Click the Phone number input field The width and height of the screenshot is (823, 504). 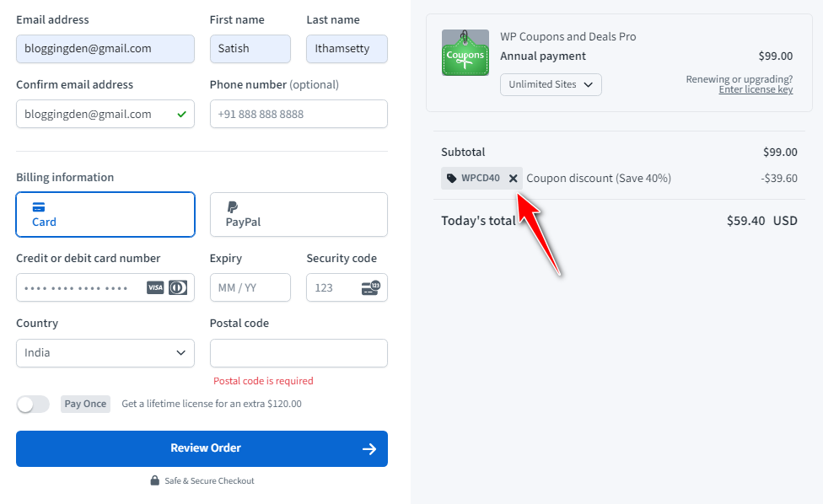[298, 114]
